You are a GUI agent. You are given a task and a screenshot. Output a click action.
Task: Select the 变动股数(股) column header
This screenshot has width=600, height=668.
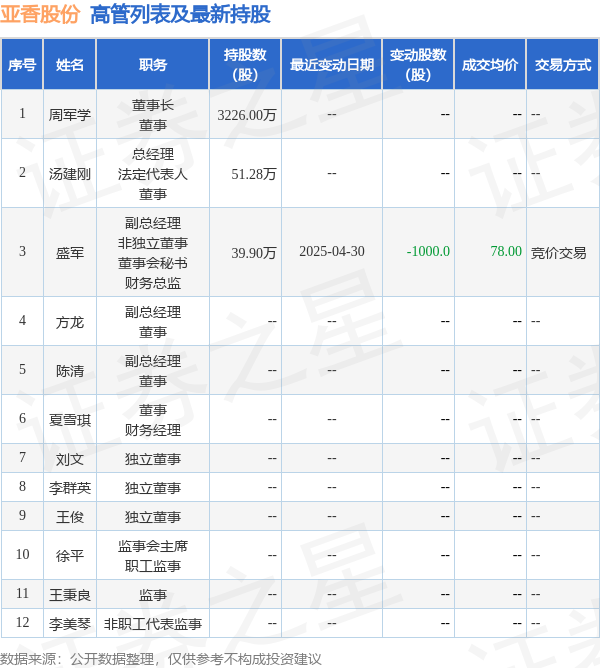[x=418, y=65]
